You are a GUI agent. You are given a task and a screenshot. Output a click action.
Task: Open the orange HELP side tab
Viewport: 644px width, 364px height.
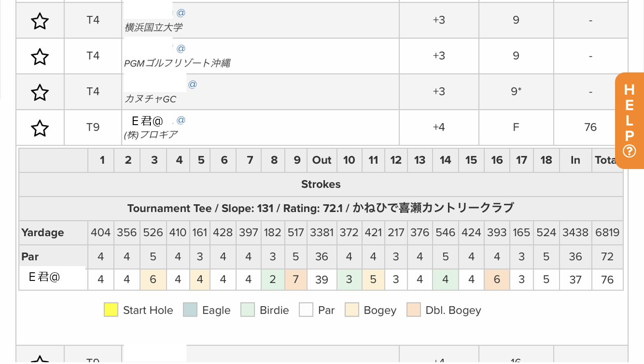(x=630, y=121)
